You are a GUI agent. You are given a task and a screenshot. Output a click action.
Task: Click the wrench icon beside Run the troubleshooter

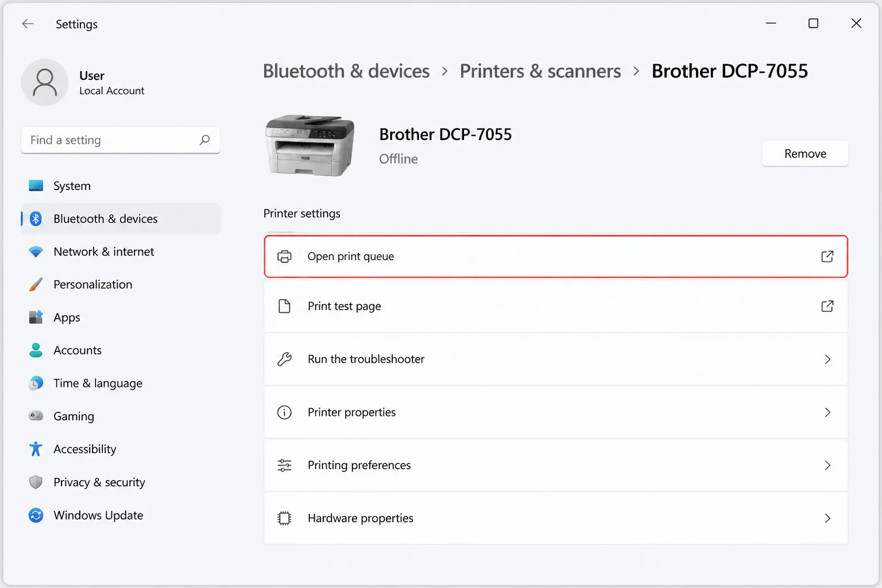(x=284, y=359)
